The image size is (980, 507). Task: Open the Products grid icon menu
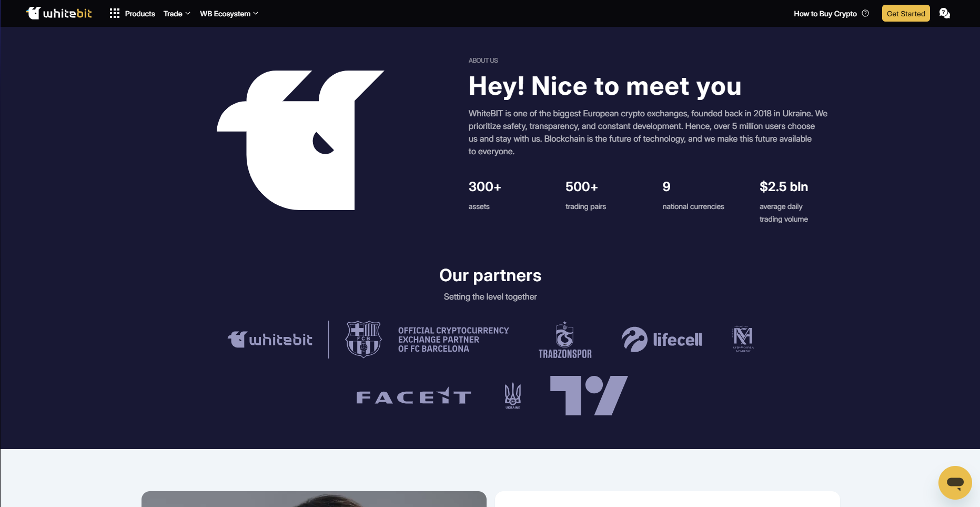point(115,13)
